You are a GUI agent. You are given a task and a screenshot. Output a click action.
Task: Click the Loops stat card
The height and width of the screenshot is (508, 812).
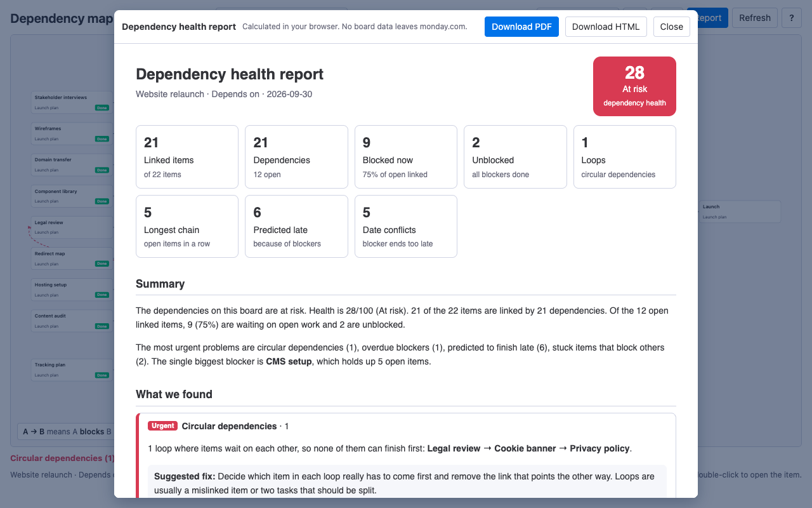point(625,157)
